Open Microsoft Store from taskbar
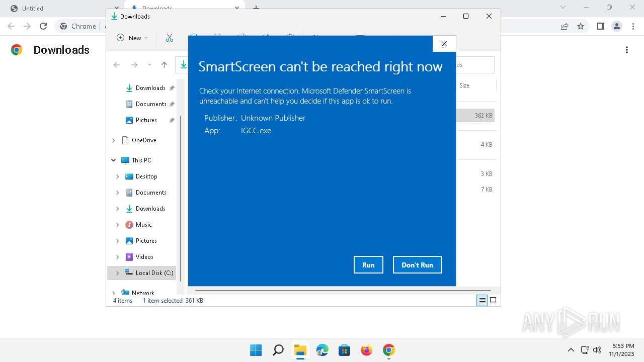Viewport: 644px width, 362px height. [x=345, y=350]
